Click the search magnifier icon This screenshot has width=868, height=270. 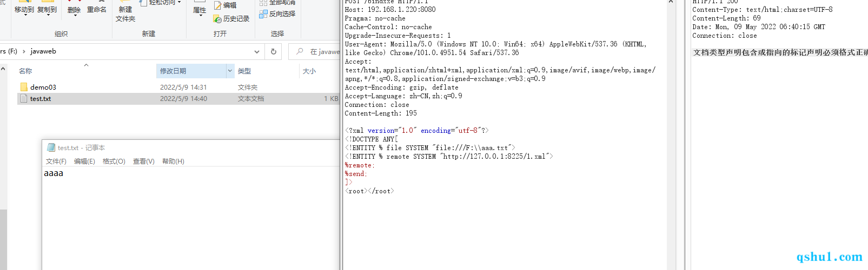[x=299, y=51]
